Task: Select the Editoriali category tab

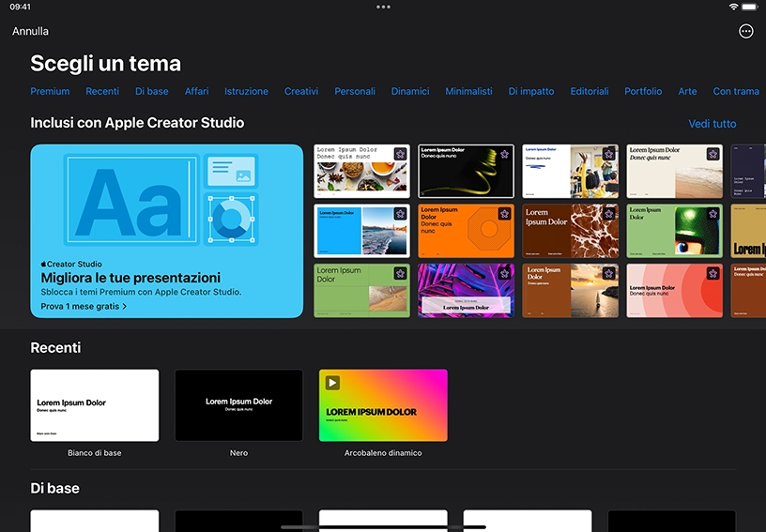Action: pos(590,91)
